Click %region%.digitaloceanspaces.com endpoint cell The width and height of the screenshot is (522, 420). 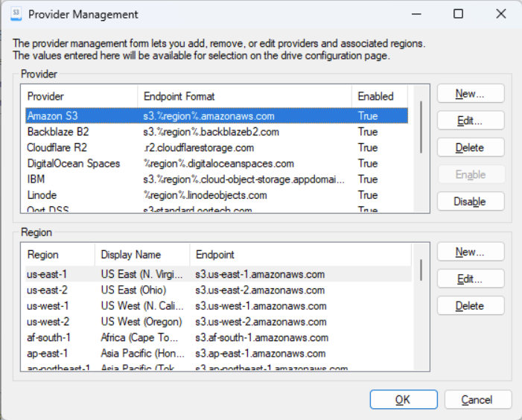click(x=219, y=163)
